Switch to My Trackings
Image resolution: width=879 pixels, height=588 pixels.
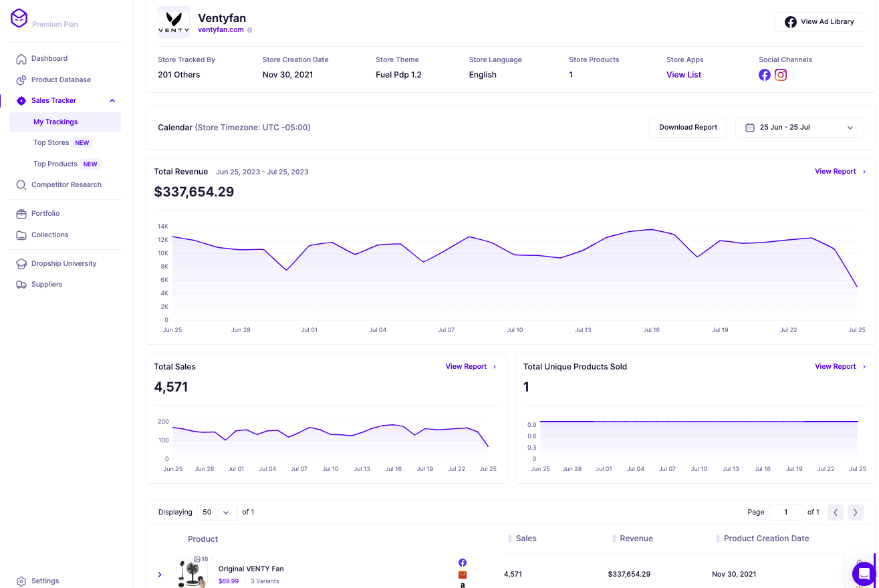click(56, 122)
